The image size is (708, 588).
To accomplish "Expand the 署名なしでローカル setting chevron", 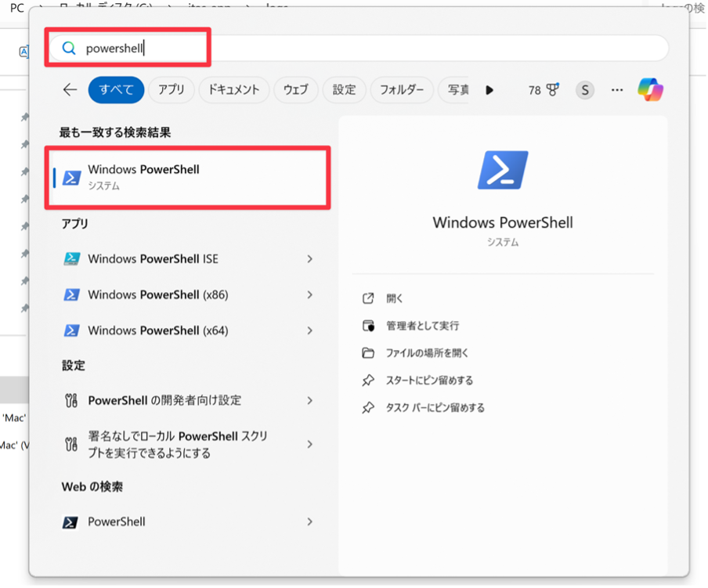I will (310, 444).
